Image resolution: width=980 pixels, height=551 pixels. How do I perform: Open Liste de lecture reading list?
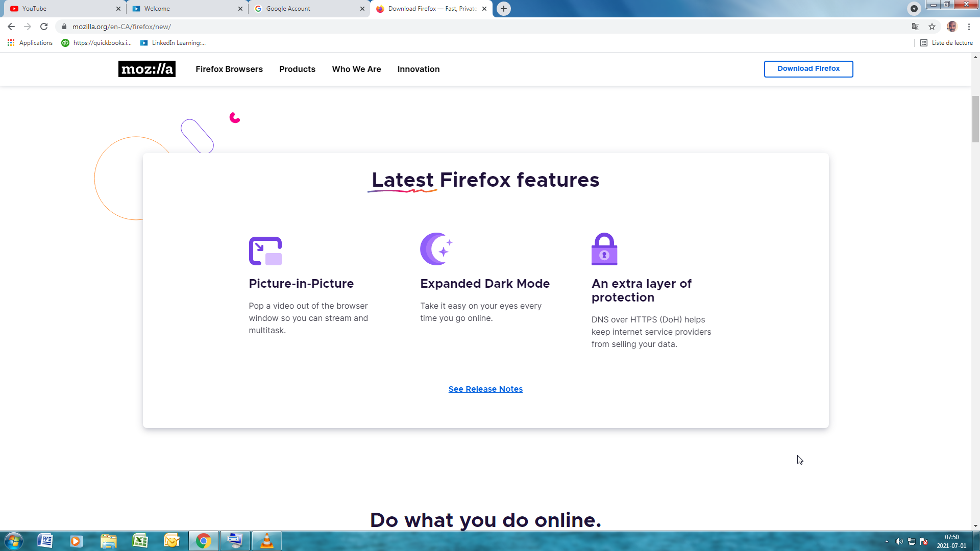point(947,43)
